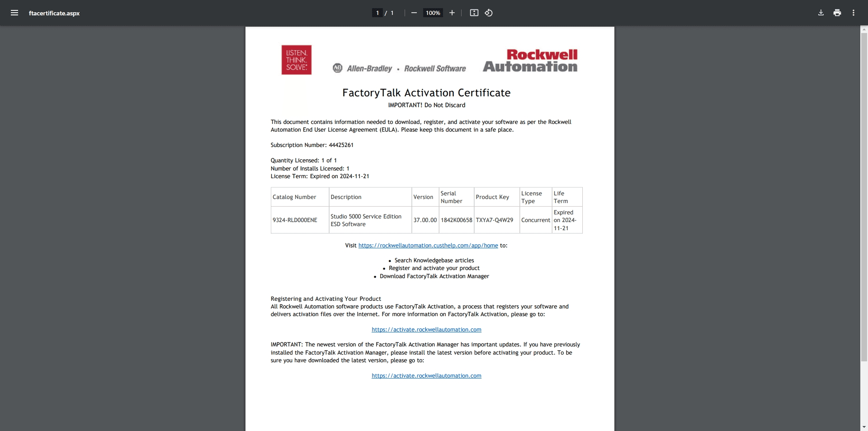Screen dimensions: 868x431
Task: Open the last activate.rockwellautomation.com link at bottom
Action: [x=426, y=376]
